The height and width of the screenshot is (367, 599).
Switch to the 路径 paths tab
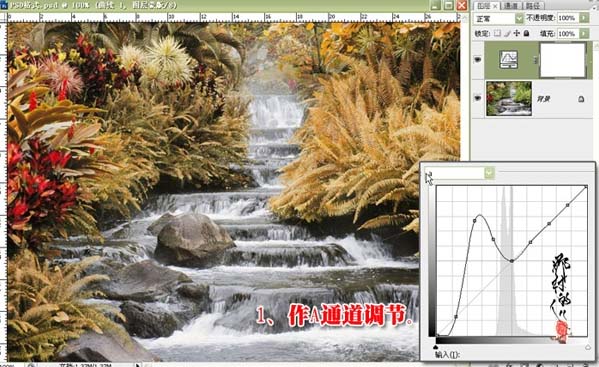533,5
